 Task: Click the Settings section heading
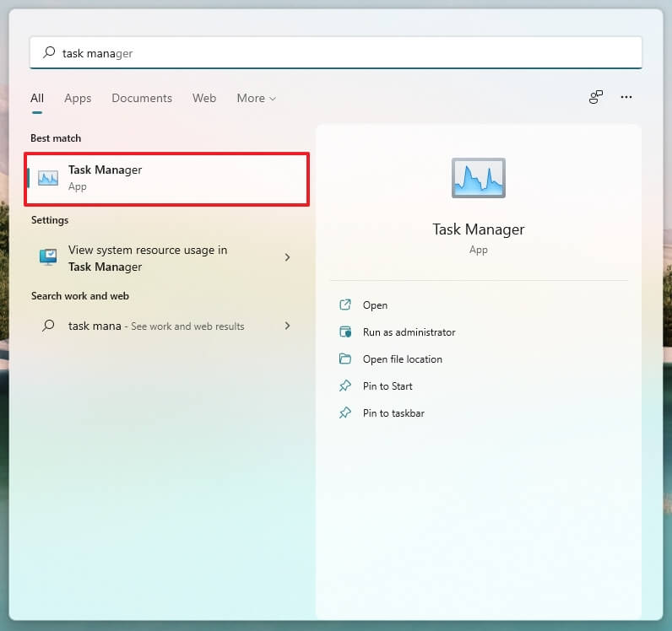click(50, 220)
